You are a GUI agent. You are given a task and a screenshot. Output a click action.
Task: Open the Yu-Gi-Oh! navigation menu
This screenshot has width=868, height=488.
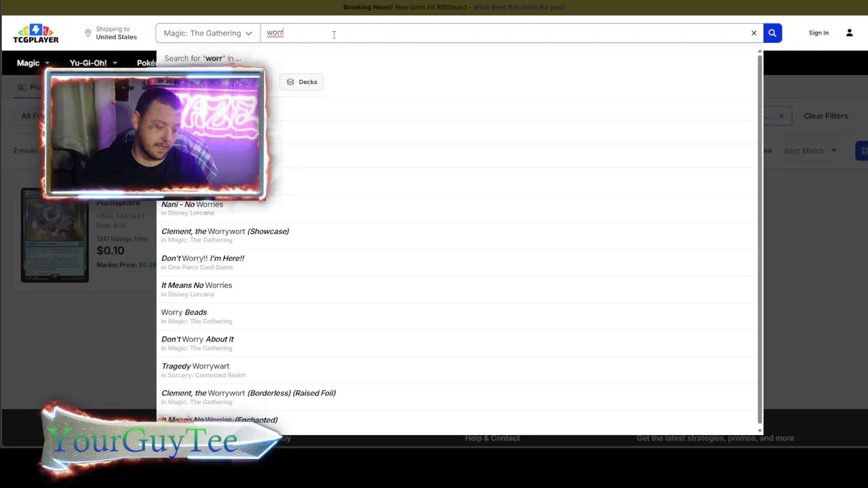pos(93,63)
